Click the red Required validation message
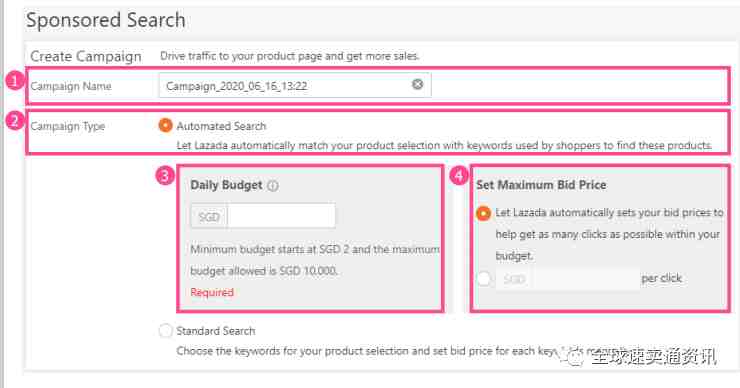 pyautogui.click(x=212, y=292)
